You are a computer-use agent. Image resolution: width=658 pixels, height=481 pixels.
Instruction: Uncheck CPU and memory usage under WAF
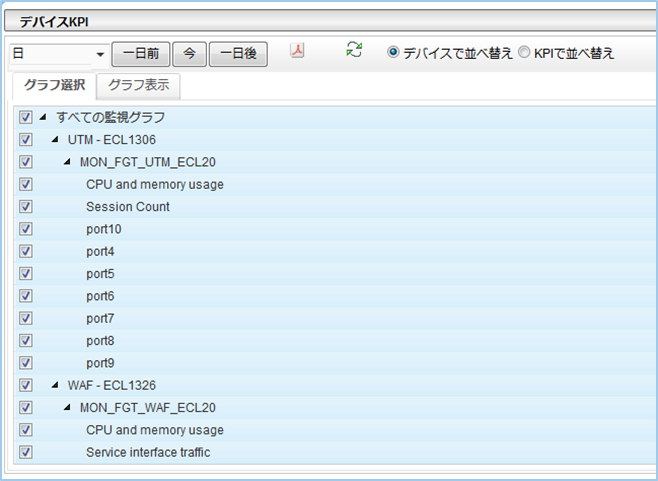pyautogui.click(x=26, y=430)
